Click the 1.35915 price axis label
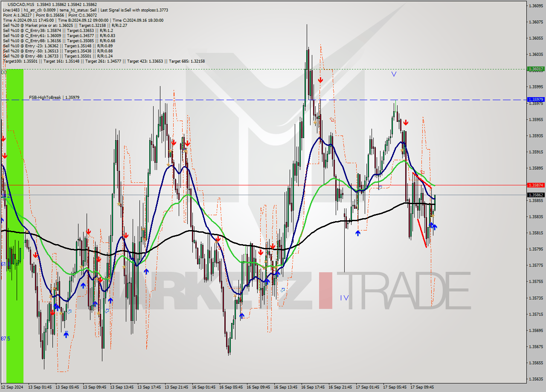 (536, 152)
